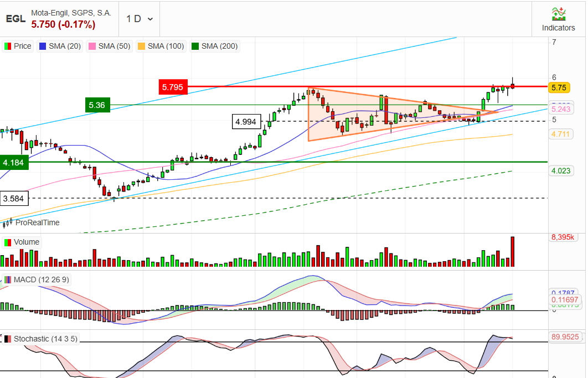Click the EGL ticker symbol
Viewport: 588px width, 378px height.
tap(16, 19)
